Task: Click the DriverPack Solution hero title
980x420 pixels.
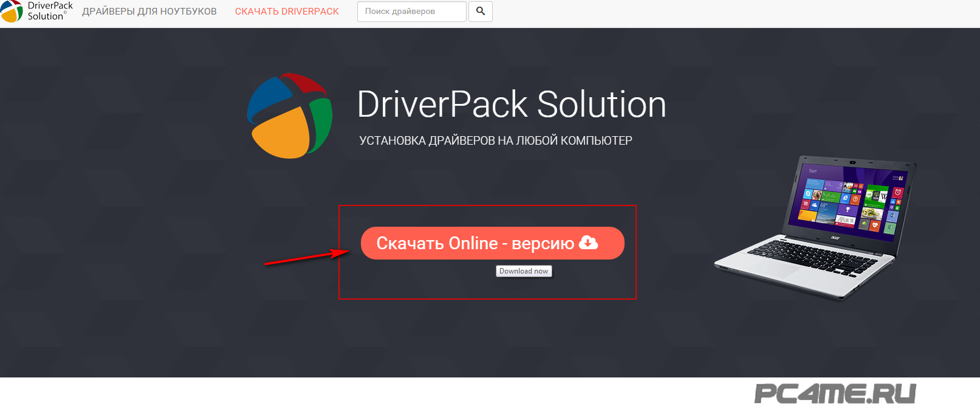Action: [x=512, y=104]
